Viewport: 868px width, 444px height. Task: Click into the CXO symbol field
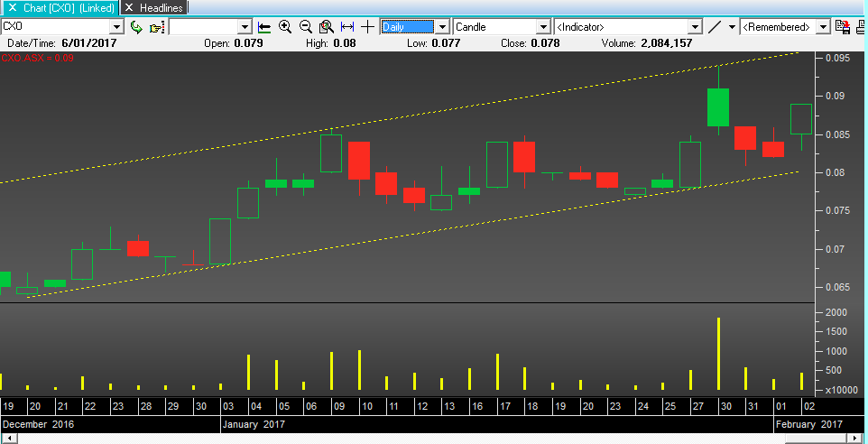tap(55, 26)
